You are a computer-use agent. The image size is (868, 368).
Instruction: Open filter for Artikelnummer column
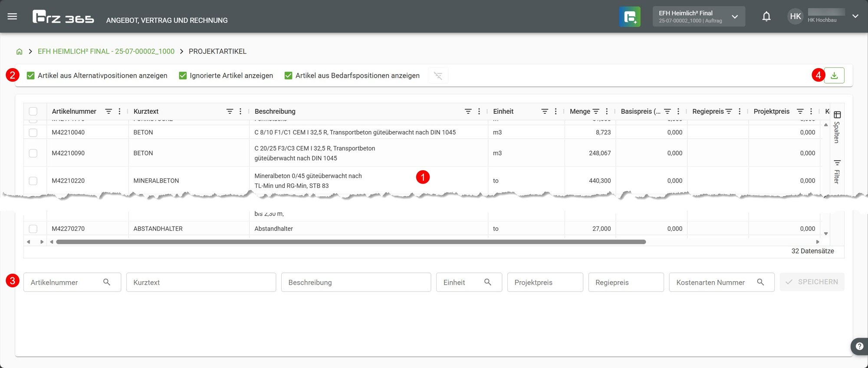(x=108, y=112)
